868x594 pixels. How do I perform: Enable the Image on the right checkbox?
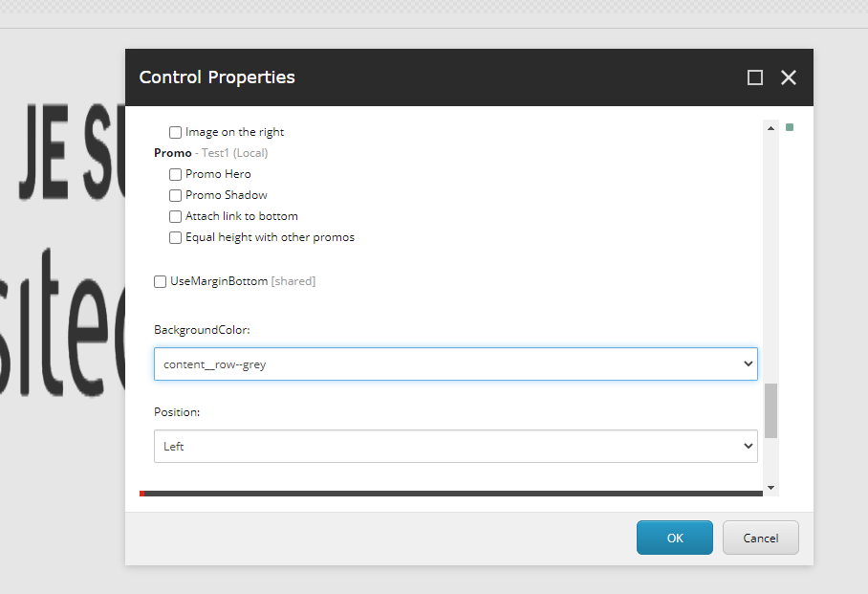[175, 132]
